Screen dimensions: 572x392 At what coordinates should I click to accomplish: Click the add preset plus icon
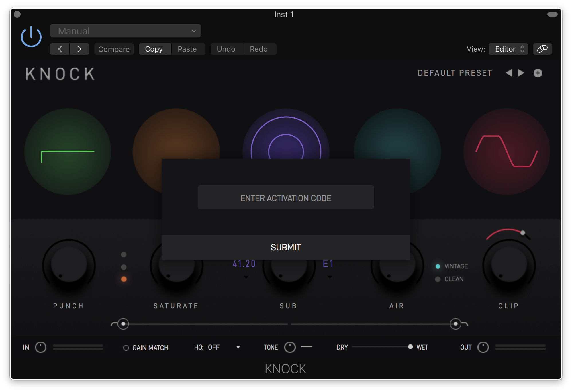(x=538, y=73)
